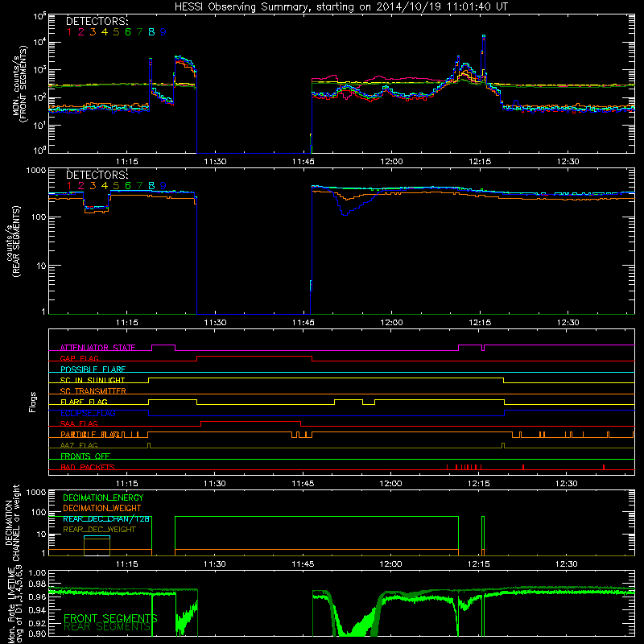Click detector 5 in front segments legend
Screen dimensions: 644x644
point(116,32)
